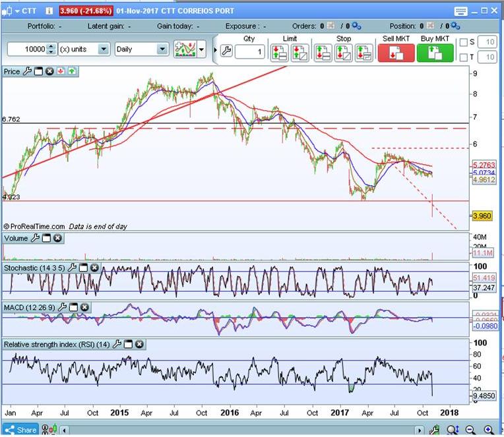Click the 2016 year label on time axis
This screenshot has height=437, width=504.
230,413
